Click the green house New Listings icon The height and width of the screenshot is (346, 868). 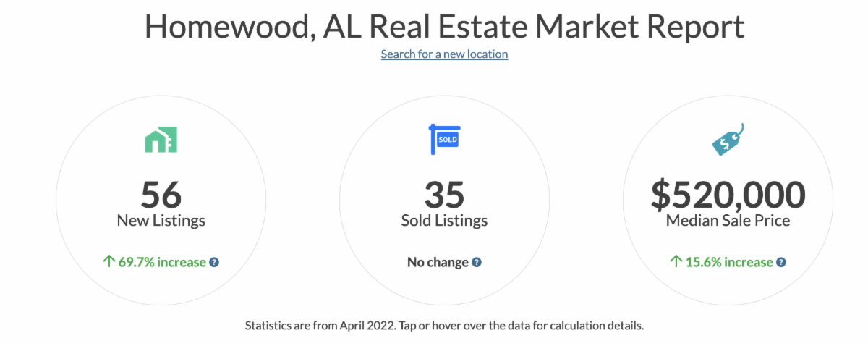click(x=161, y=139)
